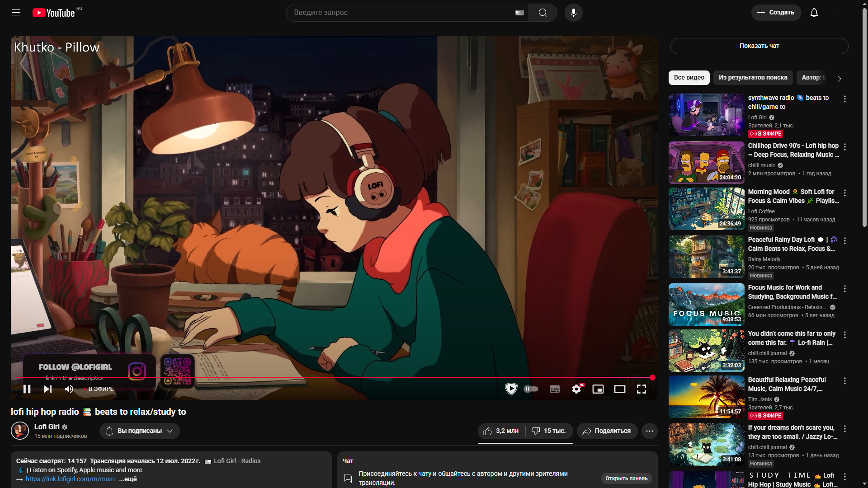Open the notifications bell
868x488 pixels.
tap(814, 13)
